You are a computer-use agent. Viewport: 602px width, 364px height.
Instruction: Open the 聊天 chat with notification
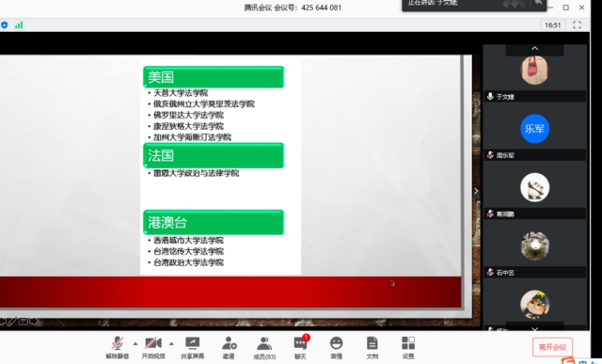click(x=301, y=347)
